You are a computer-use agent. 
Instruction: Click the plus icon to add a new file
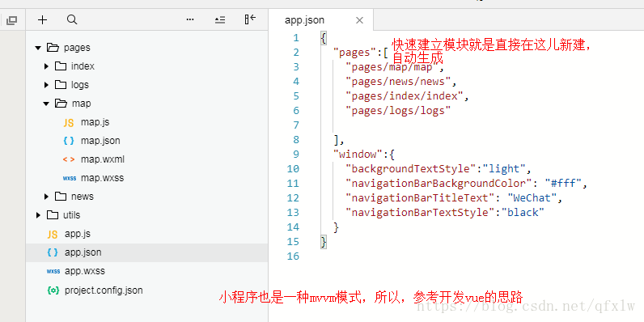(x=42, y=19)
